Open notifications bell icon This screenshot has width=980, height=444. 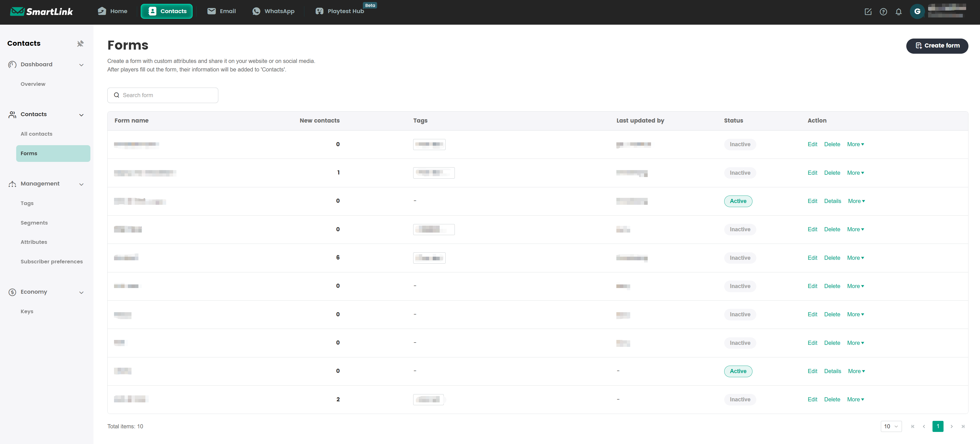click(898, 12)
